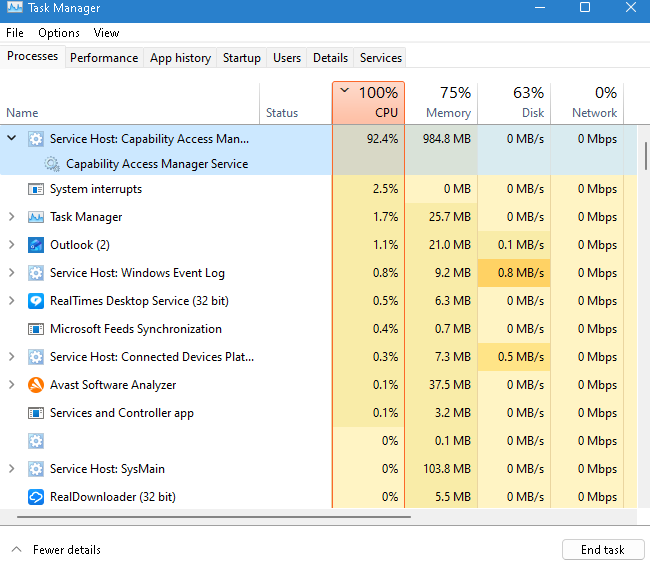
Task: Select the Processes tab
Action: (32, 56)
